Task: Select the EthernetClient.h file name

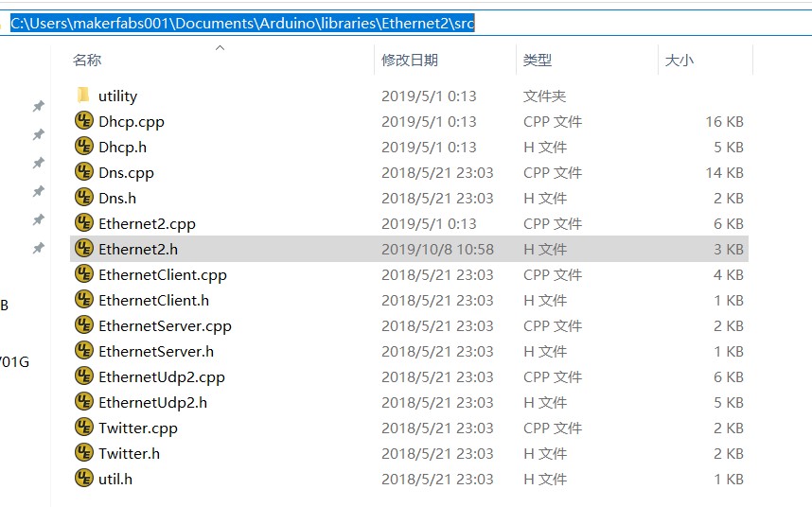Action: (x=154, y=300)
